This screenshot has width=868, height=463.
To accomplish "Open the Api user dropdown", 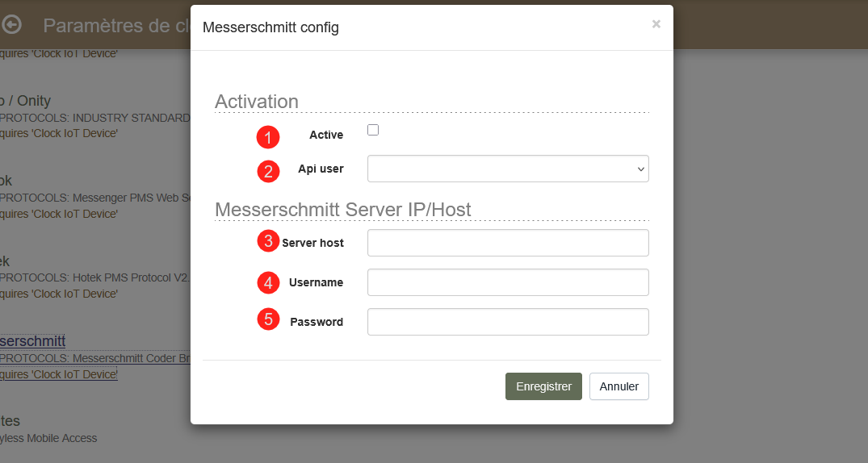I will point(508,169).
